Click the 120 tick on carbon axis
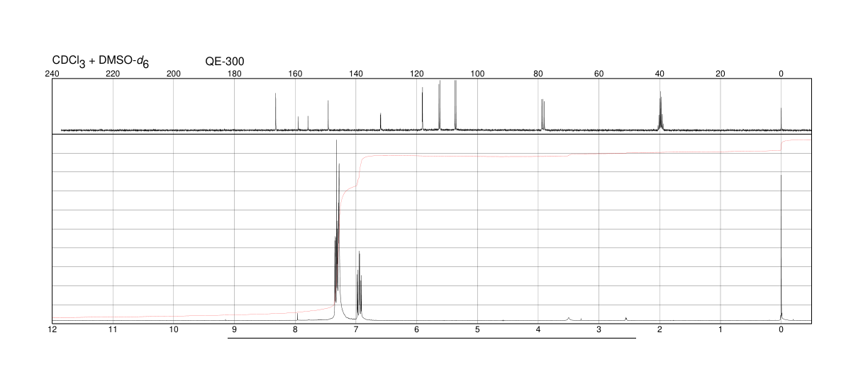 [417, 74]
